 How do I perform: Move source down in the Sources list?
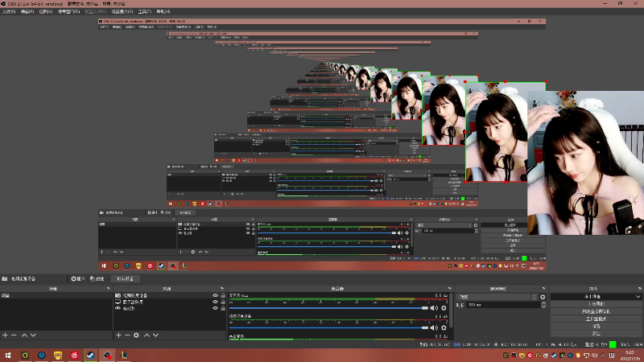click(x=155, y=335)
